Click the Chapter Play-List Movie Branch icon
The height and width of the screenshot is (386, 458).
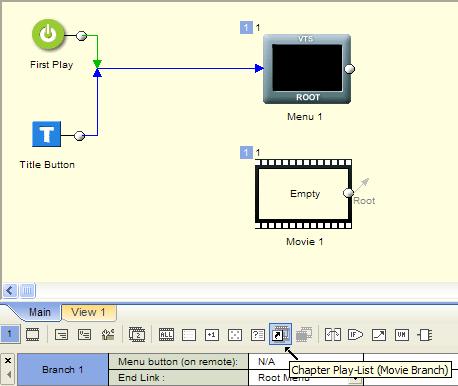click(280, 334)
